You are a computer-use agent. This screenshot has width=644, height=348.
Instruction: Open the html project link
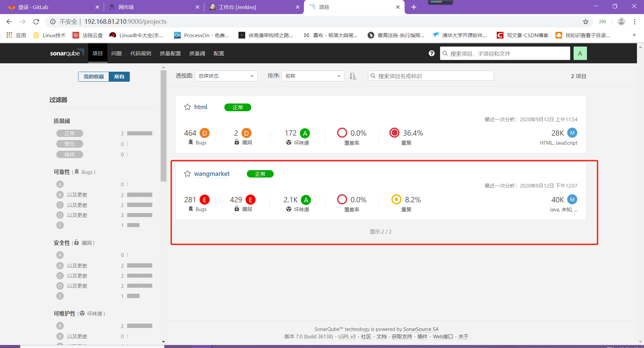[x=201, y=107]
